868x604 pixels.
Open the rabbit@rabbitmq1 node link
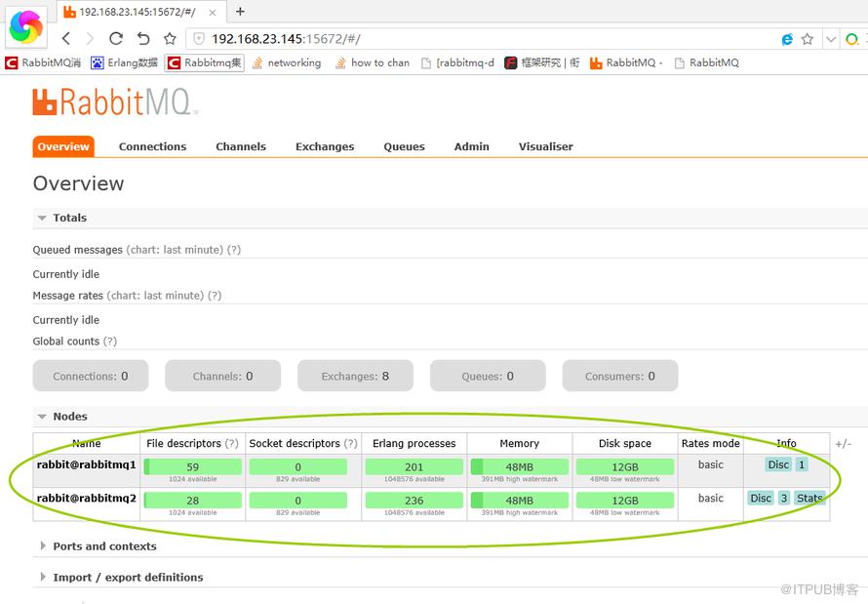87,464
